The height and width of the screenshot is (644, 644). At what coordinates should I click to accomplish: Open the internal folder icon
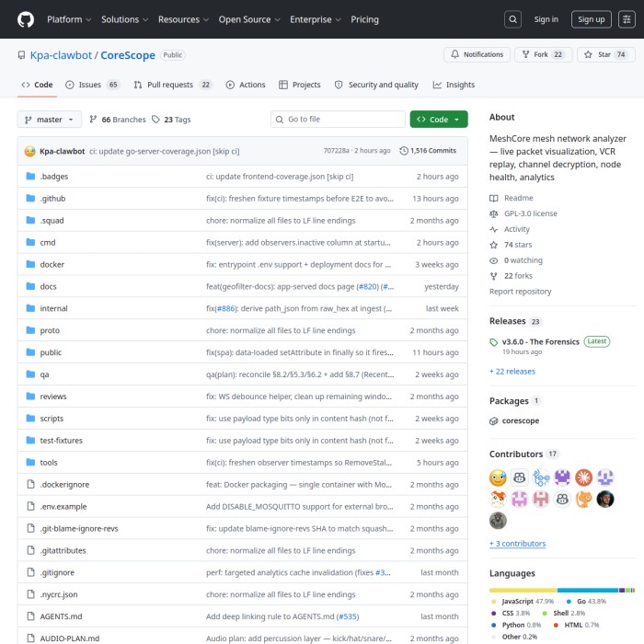(30, 308)
